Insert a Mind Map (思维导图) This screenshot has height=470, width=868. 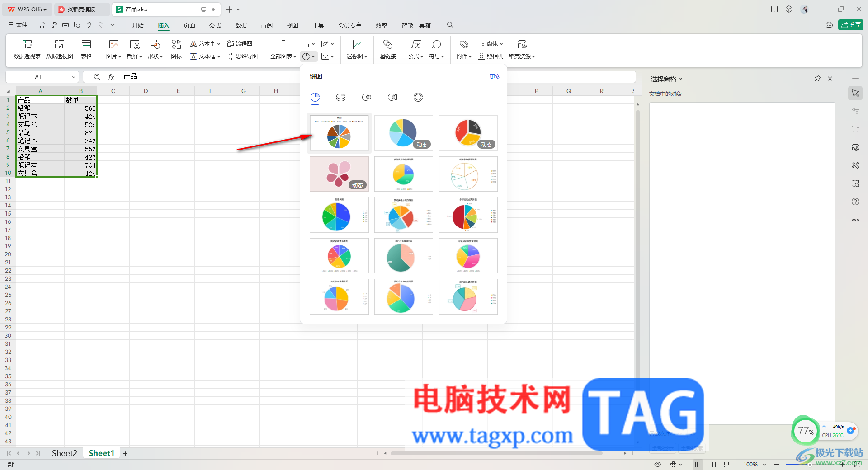pyautogui.click(x=243, y=56)
